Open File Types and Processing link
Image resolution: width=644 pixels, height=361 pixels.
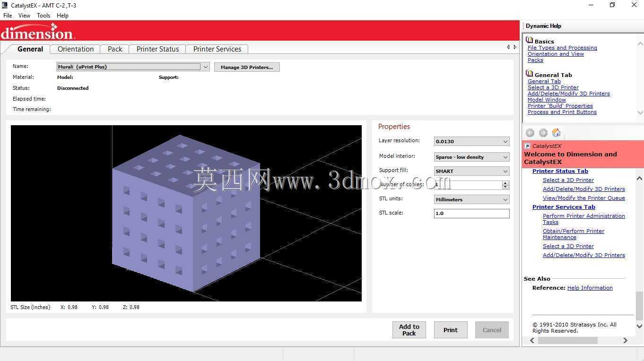[562, 48]
